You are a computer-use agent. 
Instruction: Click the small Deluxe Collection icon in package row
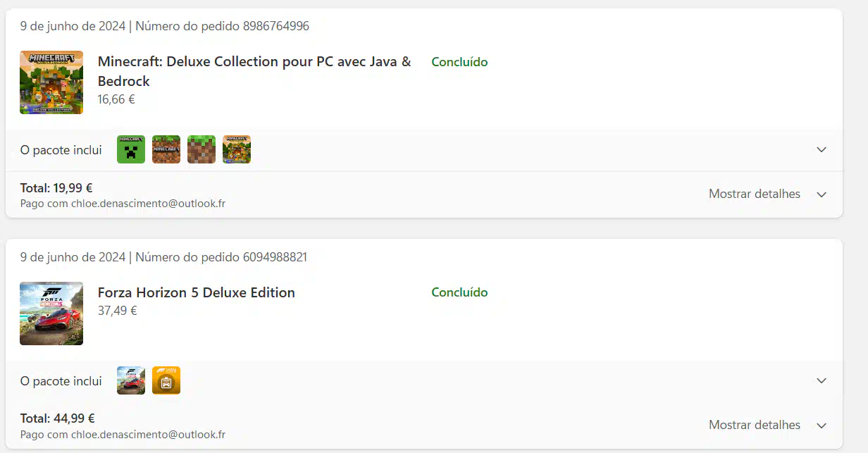coord(237,149)
